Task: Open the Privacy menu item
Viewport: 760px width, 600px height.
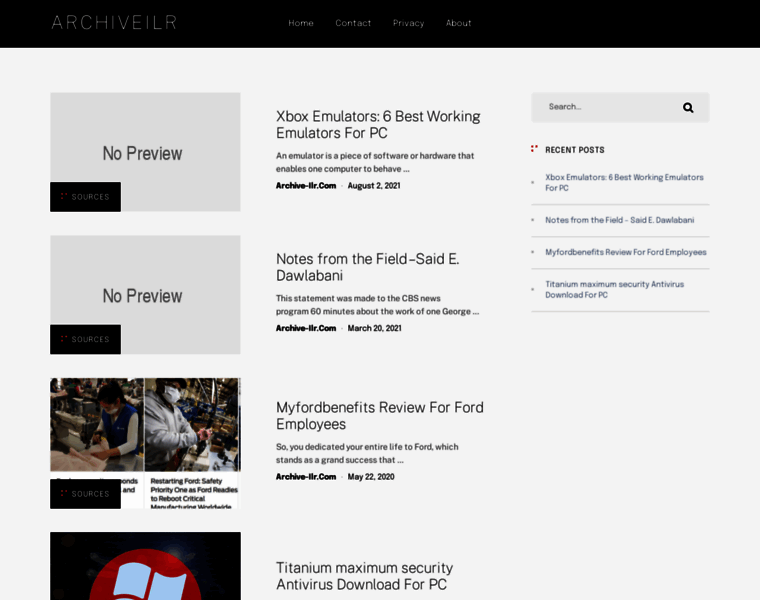Action: pos(409,23)
